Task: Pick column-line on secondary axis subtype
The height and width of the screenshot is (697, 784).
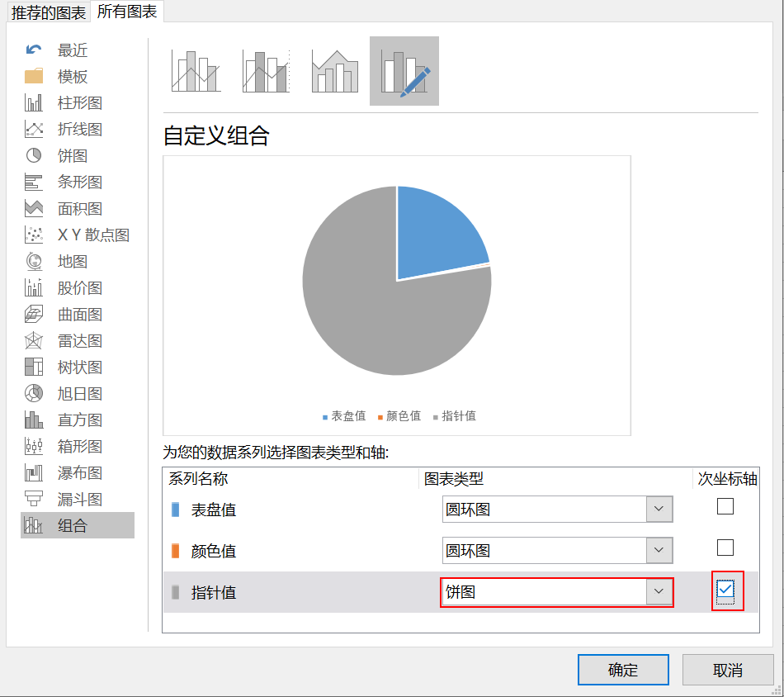Action: [266, 71]
